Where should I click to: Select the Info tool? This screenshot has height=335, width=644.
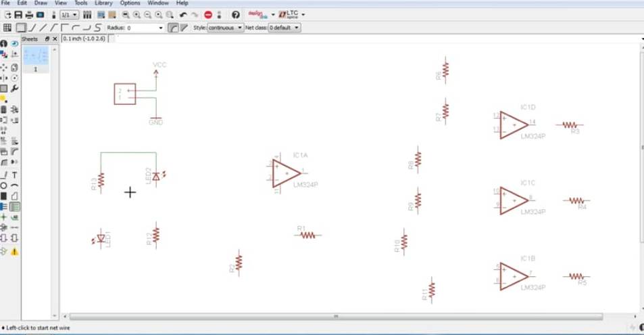(3, 43)
